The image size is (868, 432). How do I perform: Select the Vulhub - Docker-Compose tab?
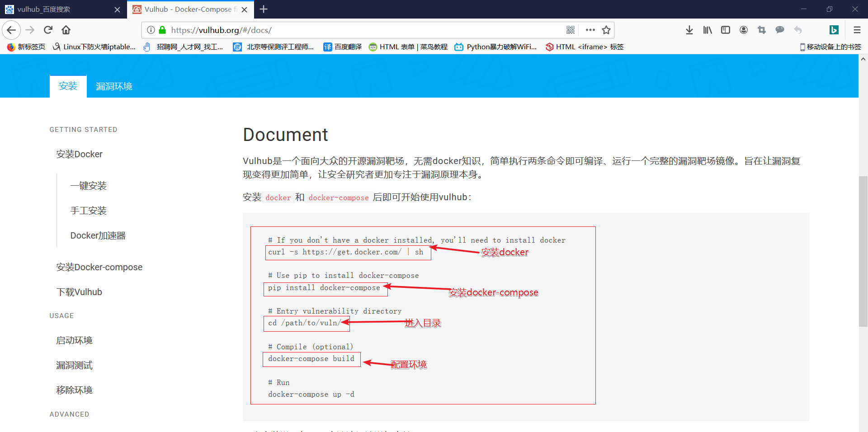coord(190,9)
